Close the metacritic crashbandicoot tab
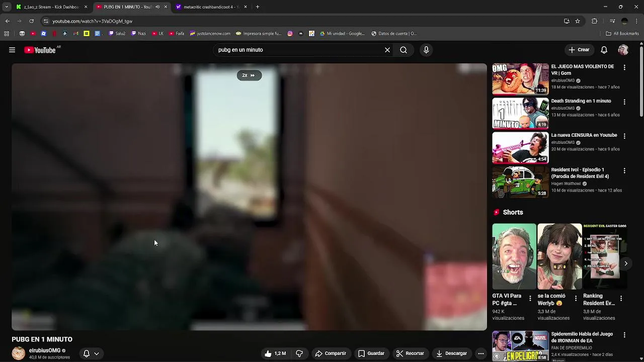644x362 pixels. click(x=246, y=7)
